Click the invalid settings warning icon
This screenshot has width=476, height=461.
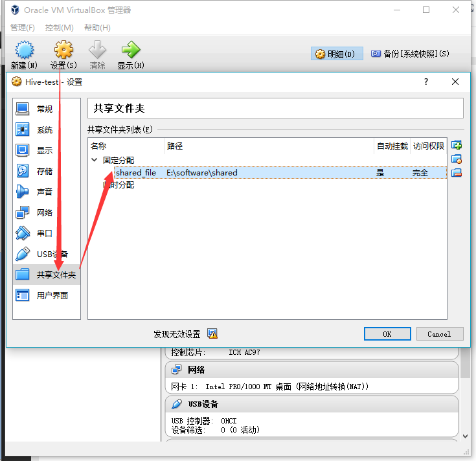212,334
